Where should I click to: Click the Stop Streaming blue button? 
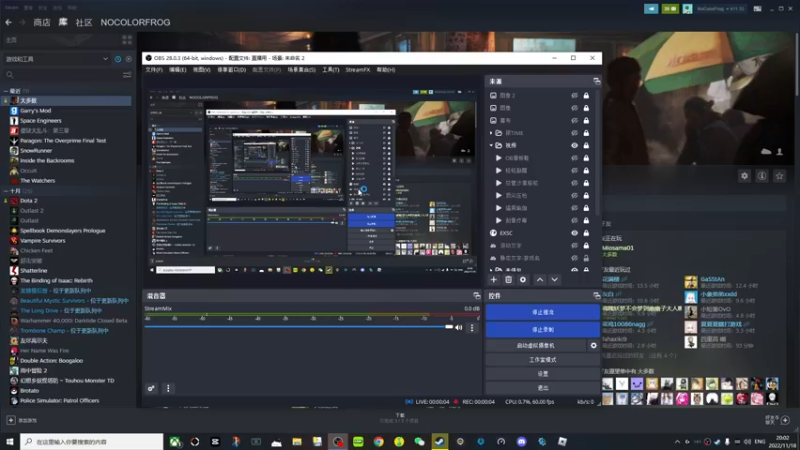tap(542, 312)
